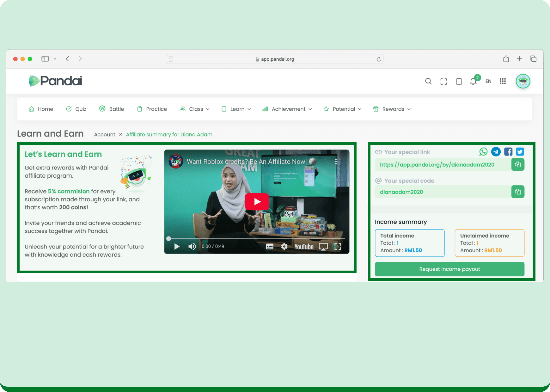Click the Account breadcrumb link

(105, 135)
